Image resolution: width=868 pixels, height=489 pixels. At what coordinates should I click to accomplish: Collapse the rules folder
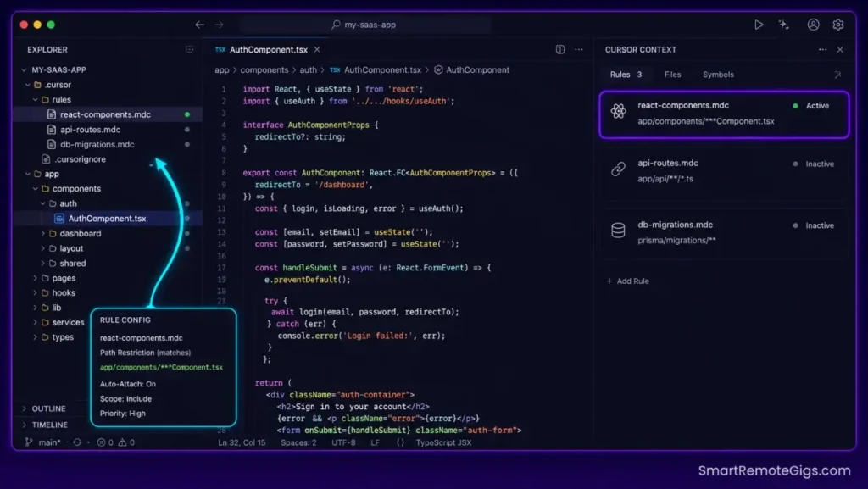pyautogui.click(x=35, y=99)
